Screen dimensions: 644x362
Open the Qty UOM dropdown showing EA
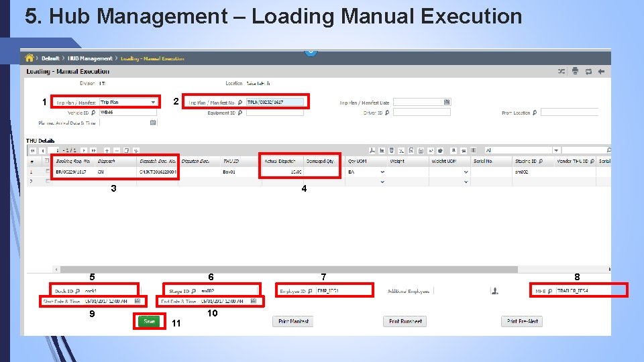tap(382, 172)
